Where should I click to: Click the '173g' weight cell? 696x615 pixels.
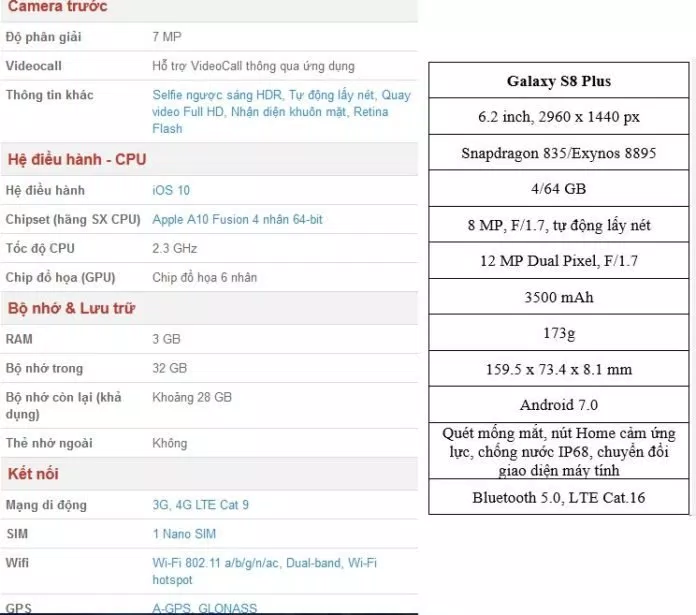tap(559, 333)
